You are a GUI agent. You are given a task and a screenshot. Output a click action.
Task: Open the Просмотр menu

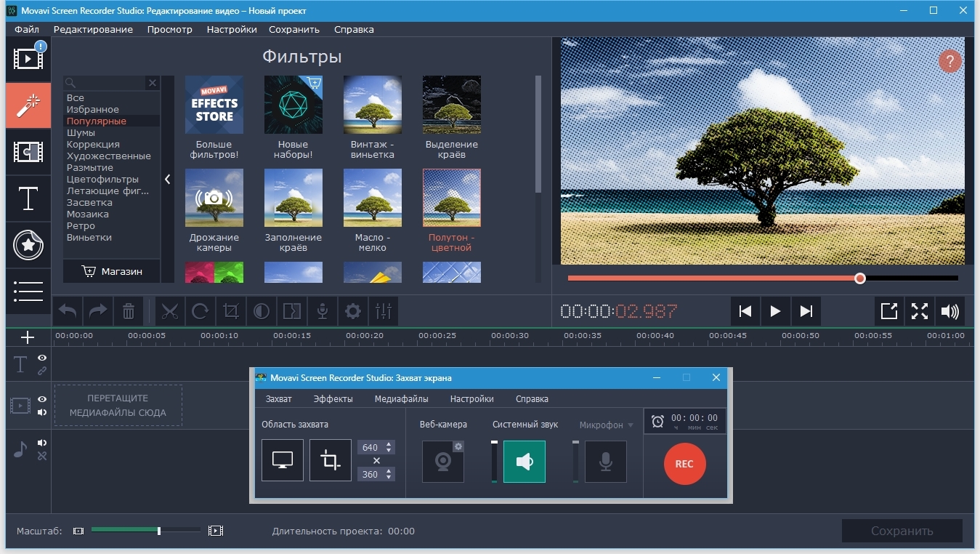[169, 29]
